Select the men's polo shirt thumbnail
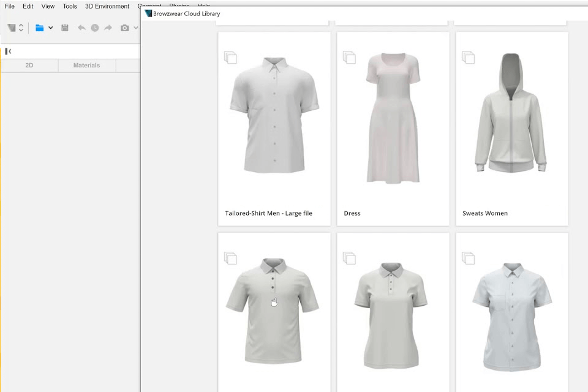 tap(273, 311)
